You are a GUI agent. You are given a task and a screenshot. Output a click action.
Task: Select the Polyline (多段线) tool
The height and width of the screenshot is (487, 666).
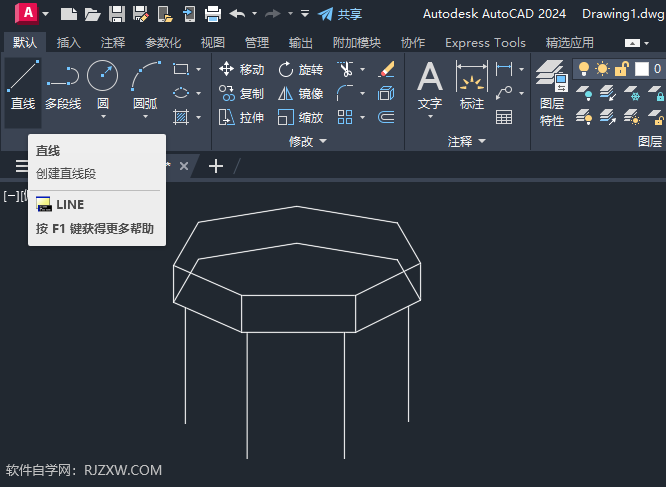63,85
